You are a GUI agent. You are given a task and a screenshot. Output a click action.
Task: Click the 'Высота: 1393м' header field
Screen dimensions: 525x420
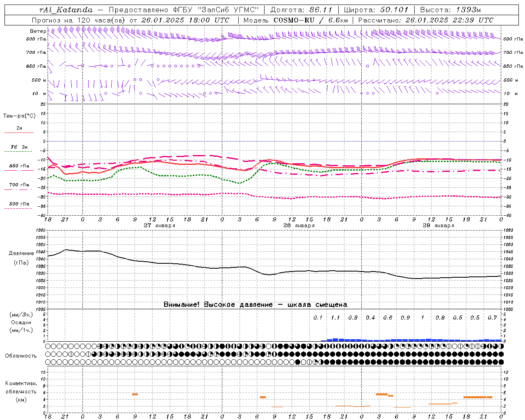coord(450,10)
